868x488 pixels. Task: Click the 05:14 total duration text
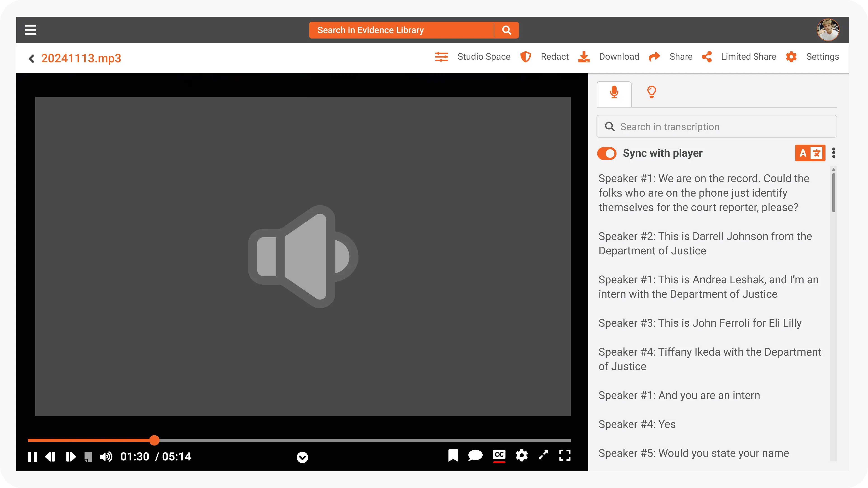[177, 457]
